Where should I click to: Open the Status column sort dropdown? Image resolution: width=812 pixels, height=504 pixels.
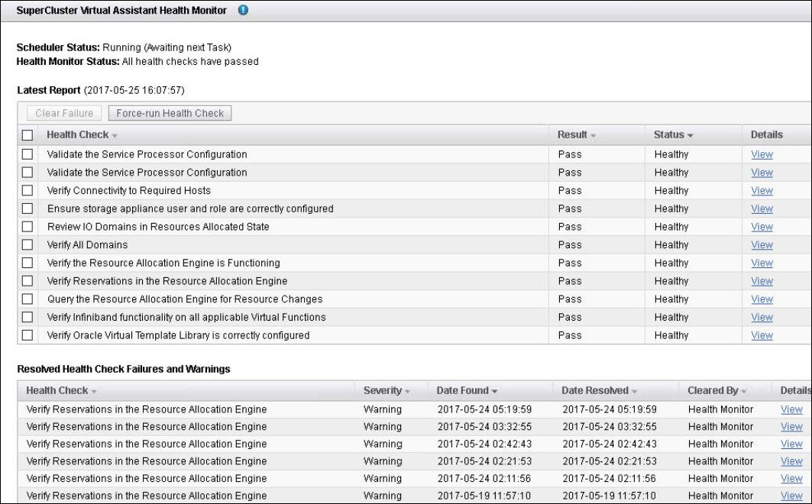tap(688, 134)
